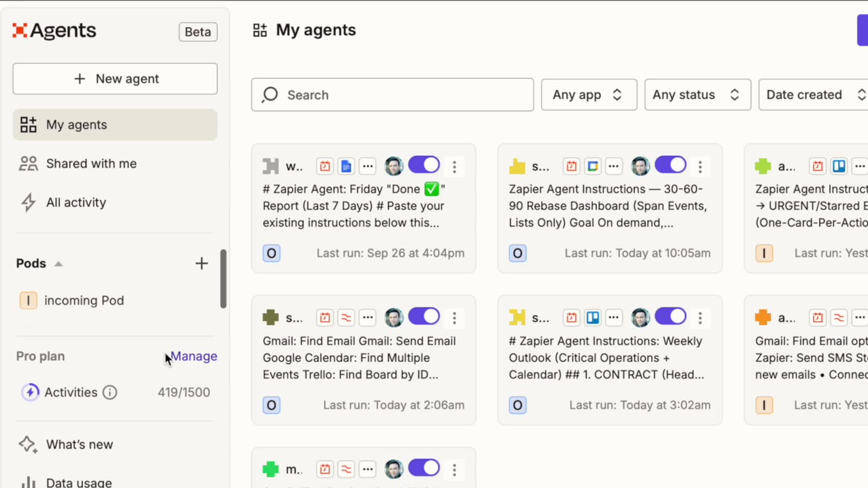Click the Google Calendar icon on the Rebase Dashboard card
Screen dimensions: 868x488
593,166
